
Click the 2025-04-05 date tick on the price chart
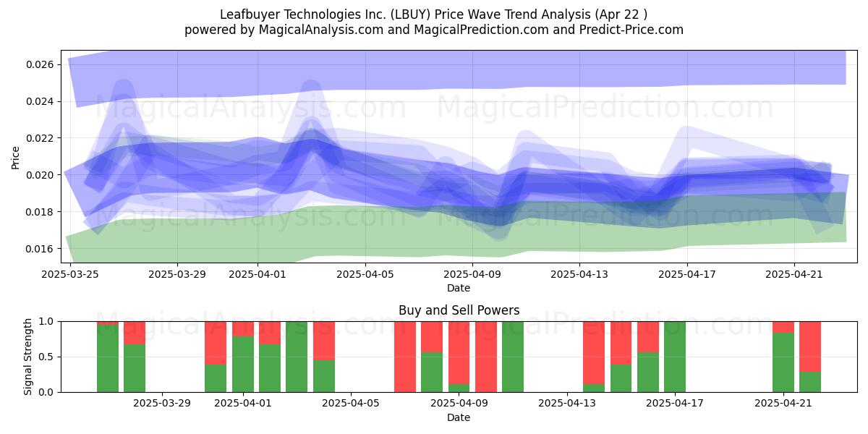tap(365, 274)
